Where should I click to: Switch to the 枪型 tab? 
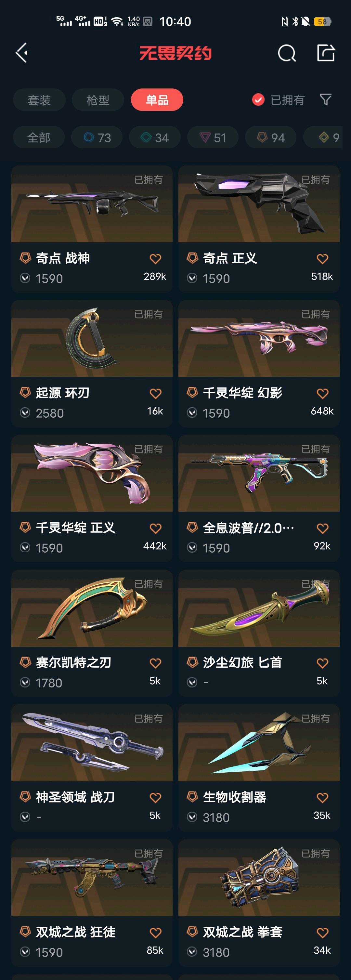[x=98, y=100]
